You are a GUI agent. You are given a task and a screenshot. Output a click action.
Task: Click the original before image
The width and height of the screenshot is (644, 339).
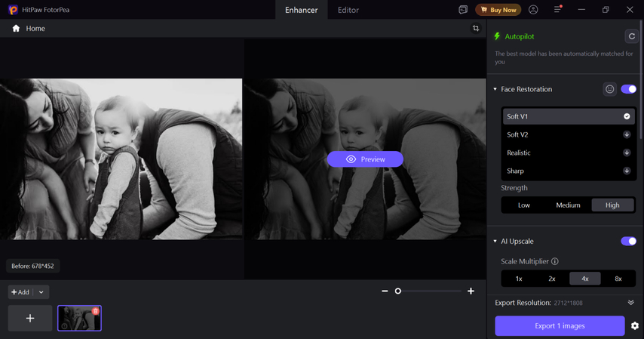[121, 159]
